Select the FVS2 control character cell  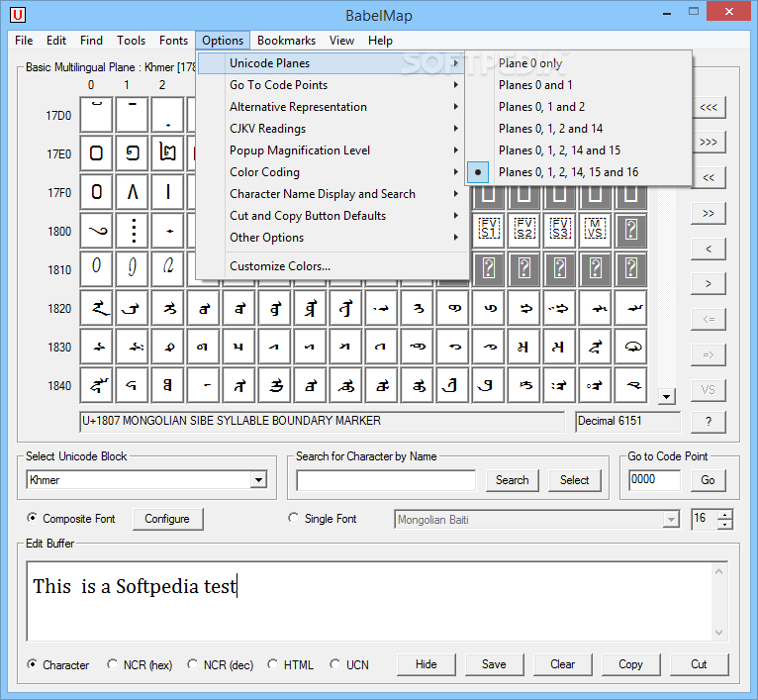524,229
